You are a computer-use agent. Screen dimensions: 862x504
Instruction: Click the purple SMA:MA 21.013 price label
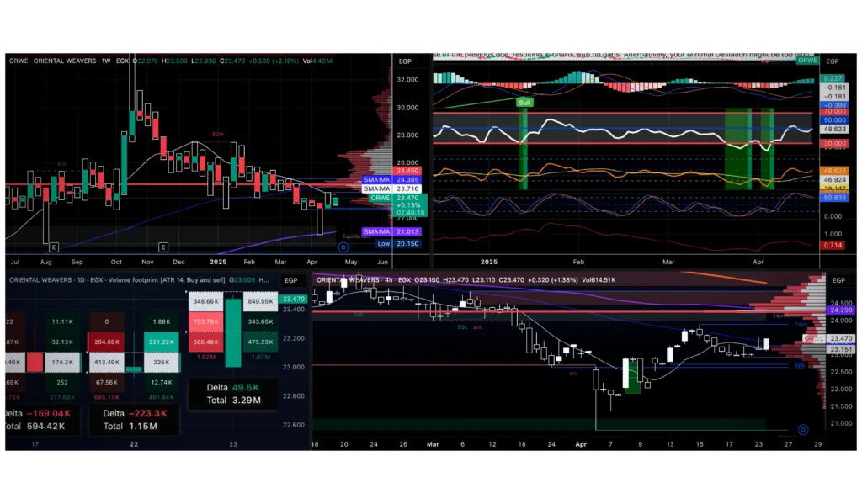pos(392,232)
